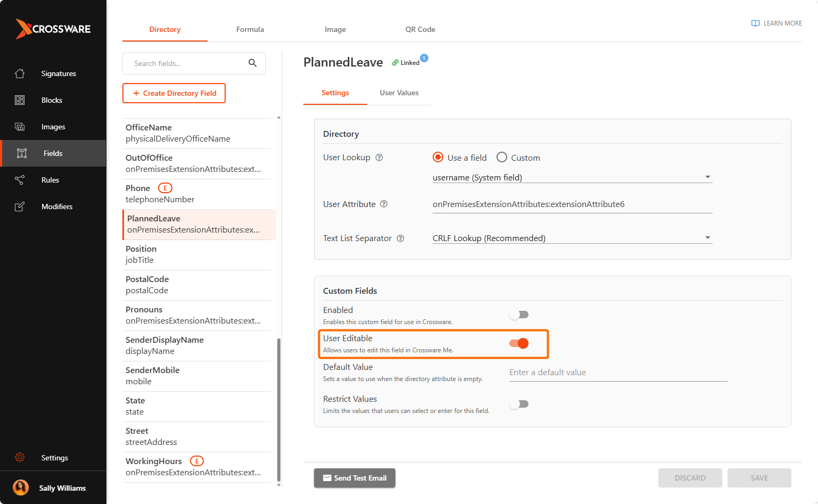Click the Linked chain icon
The width and height of the screenshot is (818, 504).
pos(395,63)
